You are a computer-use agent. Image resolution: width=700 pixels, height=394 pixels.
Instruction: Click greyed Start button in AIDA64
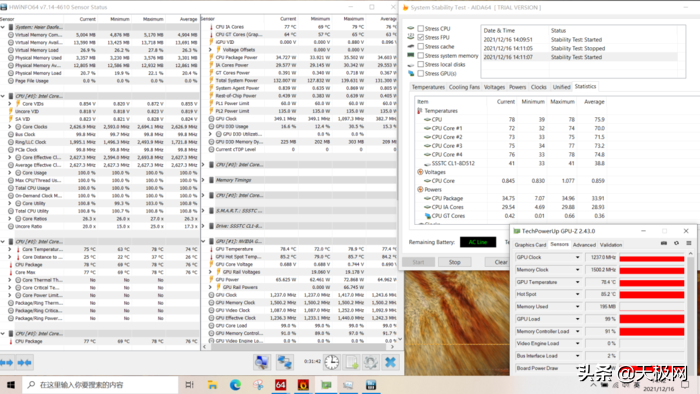click(x=418, y=262)
